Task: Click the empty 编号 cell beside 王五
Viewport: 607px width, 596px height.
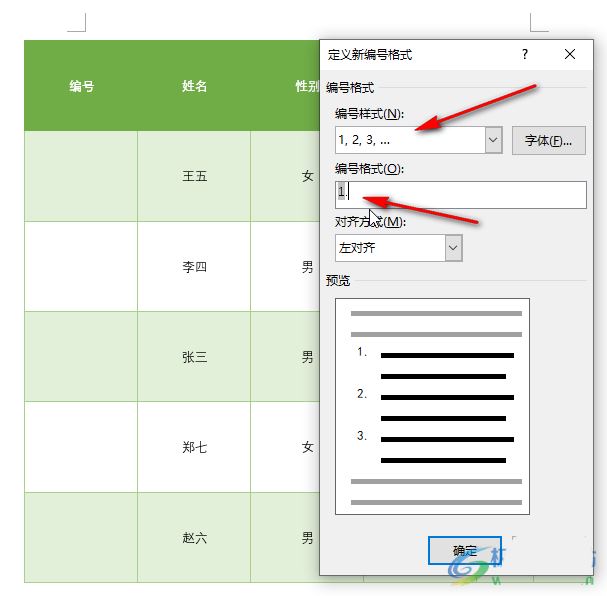Action: tap(82, 176)
